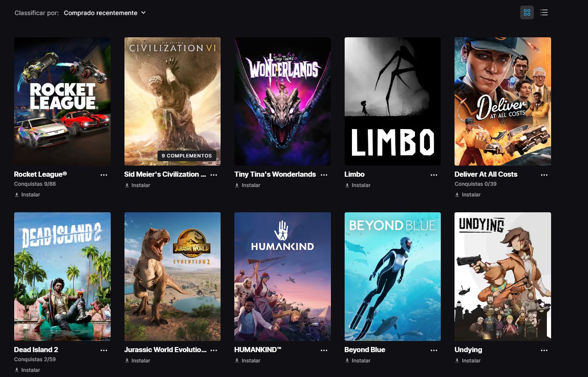Switch to list view layout
The width and height of the screenshot is (588, 377).
[x=544, y=13]
